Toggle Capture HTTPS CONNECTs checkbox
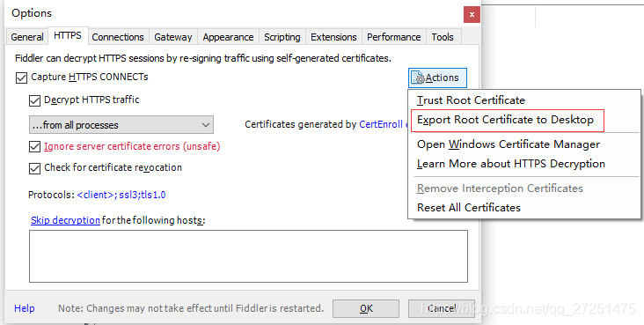644x325 pixels. tap(21, 78)
